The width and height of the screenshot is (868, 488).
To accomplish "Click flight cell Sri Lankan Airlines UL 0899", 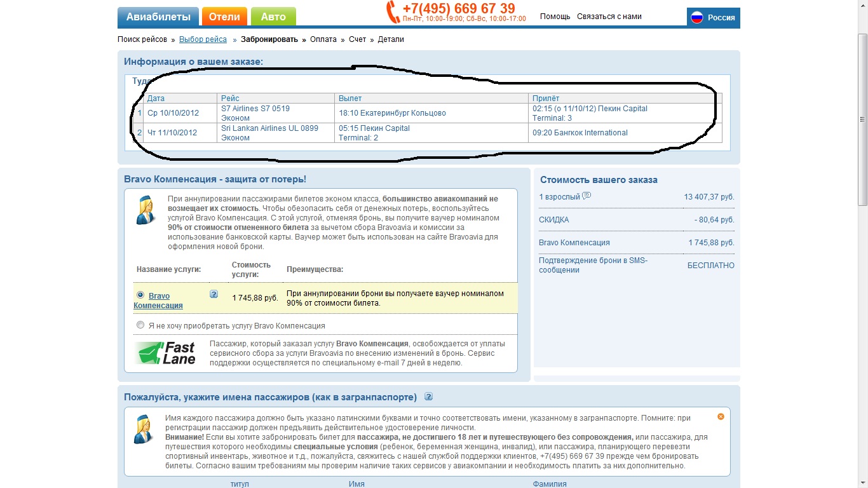I will tap(276, 133).
